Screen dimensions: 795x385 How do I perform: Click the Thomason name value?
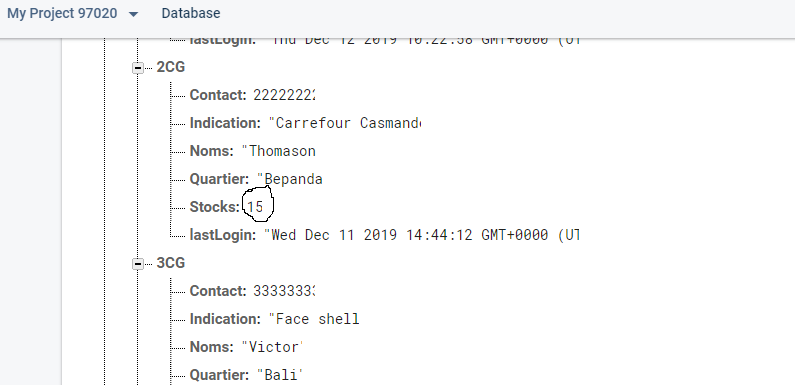[x=278, y=151]
